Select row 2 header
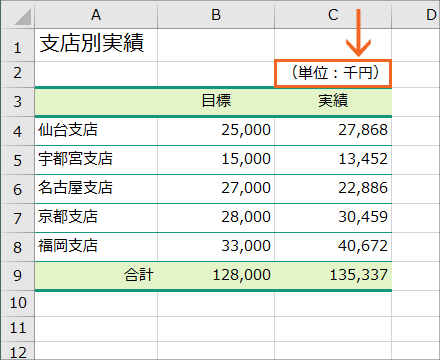Screen dimensions: 440x360 click(x=17, y=74)
